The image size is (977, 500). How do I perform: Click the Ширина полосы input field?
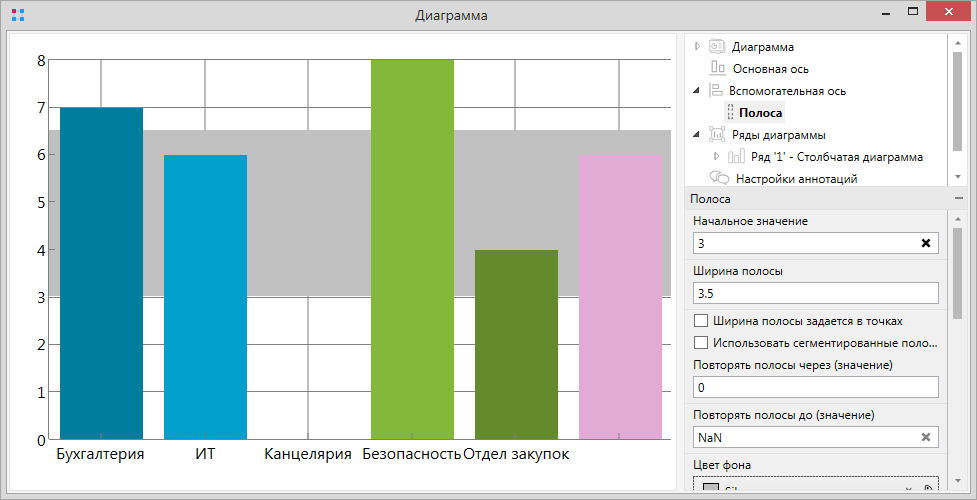click(815, 293)
